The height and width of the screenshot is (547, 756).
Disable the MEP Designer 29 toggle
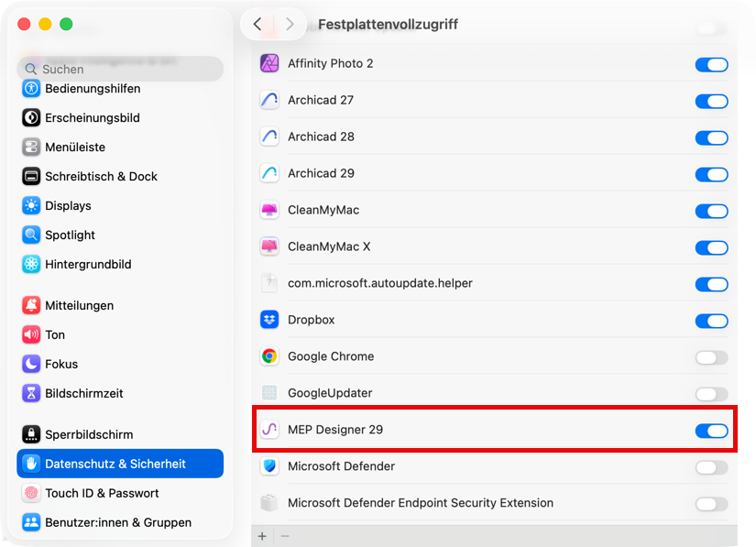click(x=711, y=430)
